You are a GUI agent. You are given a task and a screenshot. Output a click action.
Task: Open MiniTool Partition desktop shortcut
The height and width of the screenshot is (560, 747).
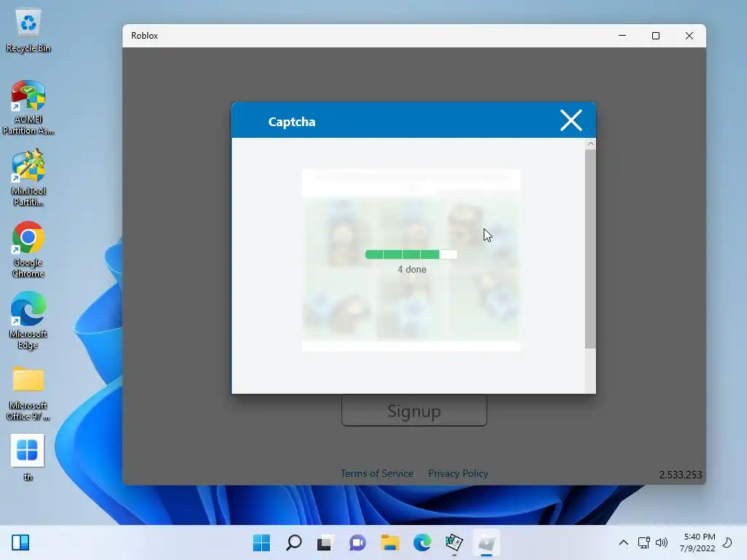(x=28, y=178)
